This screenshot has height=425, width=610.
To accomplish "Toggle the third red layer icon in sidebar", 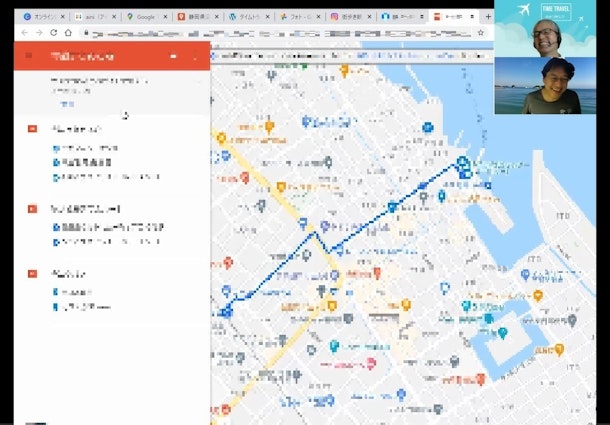I will pos(32,273).
